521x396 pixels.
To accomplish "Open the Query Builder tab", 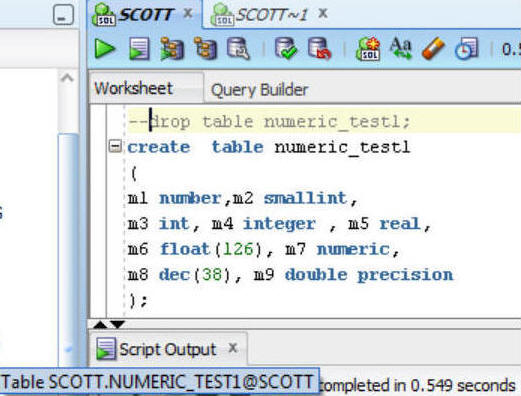I will coord(259,90).
